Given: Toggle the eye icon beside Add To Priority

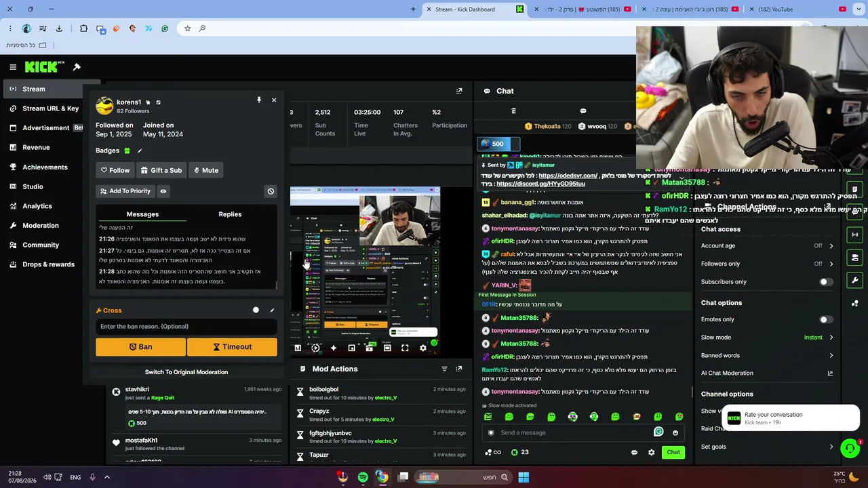Looking at the screenshot, I should 163,191.
